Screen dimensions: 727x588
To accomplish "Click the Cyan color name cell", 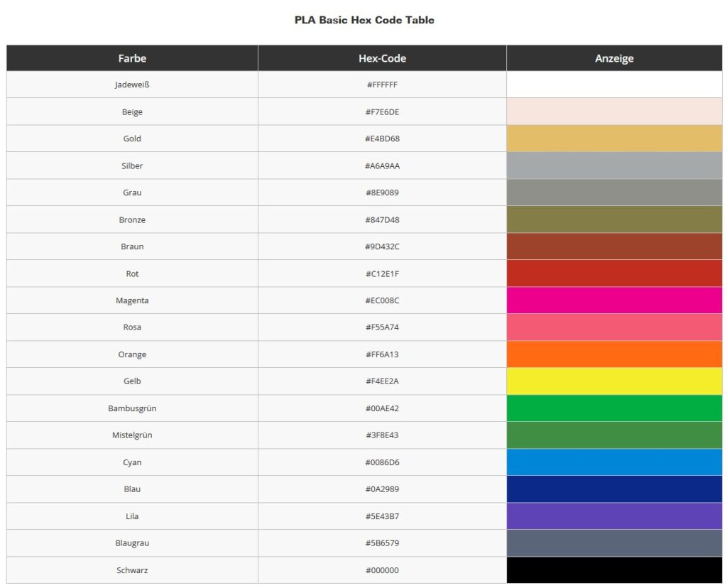I will click(x=132, y=462).
